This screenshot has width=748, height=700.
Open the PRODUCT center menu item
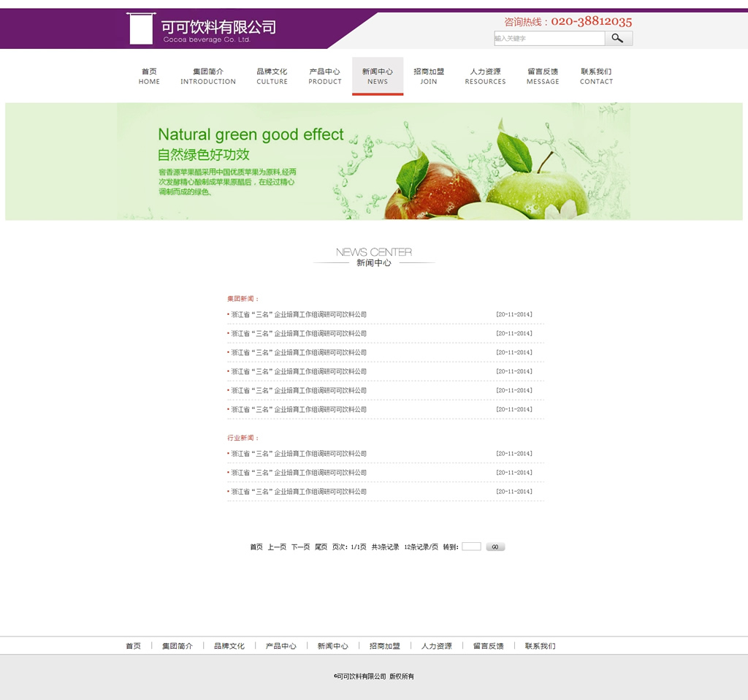[x=324, y=76]
